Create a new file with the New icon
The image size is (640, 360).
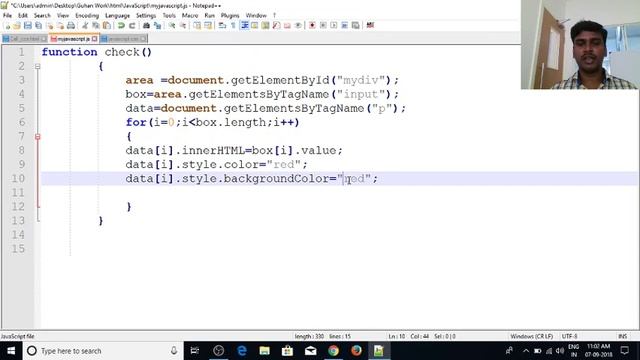pos(7,26)
